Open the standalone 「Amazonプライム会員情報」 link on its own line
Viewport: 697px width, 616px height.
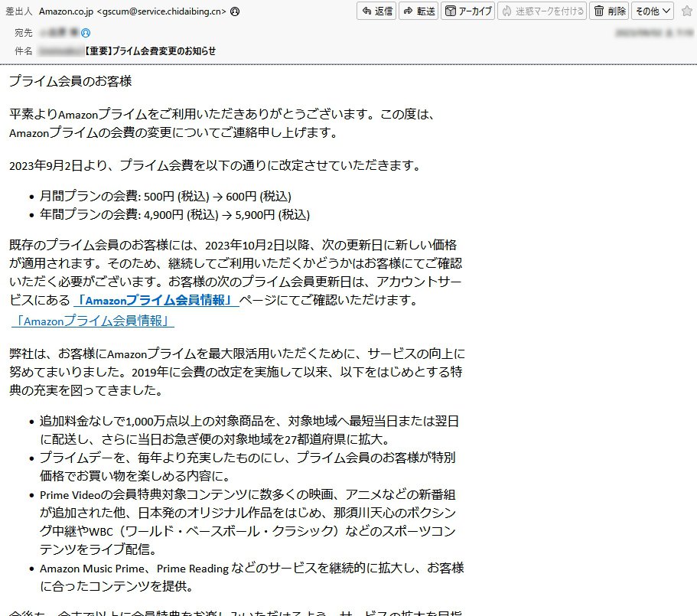[x=92, y=321]
